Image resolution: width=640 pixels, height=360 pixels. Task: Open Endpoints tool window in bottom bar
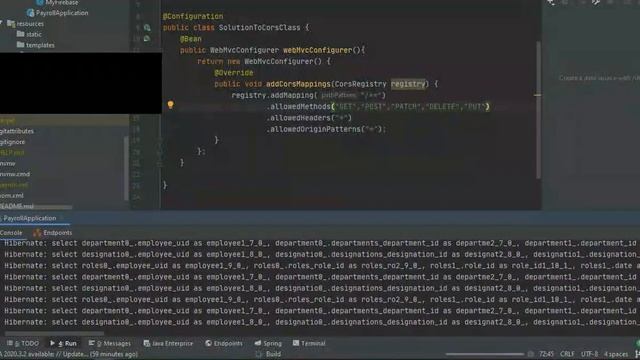click(x=224, y=343)
